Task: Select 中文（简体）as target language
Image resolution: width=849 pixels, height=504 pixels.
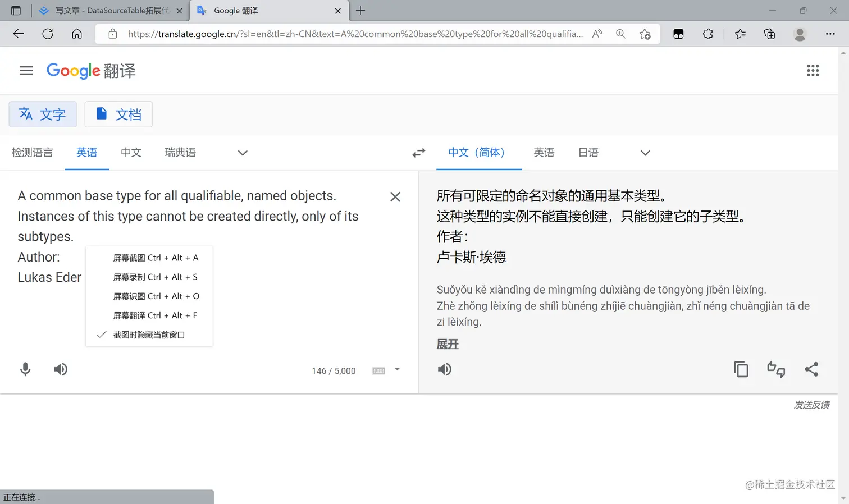Action: [x=478, y=153]
